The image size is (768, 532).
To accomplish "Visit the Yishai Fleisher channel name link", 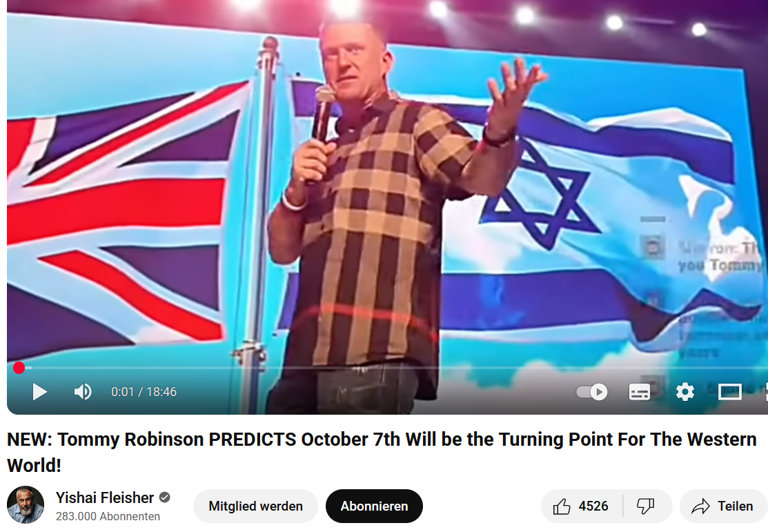I will [105, 497].
